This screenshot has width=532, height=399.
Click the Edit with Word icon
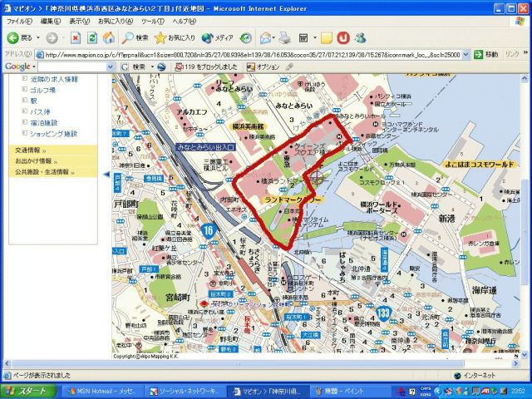303,38
